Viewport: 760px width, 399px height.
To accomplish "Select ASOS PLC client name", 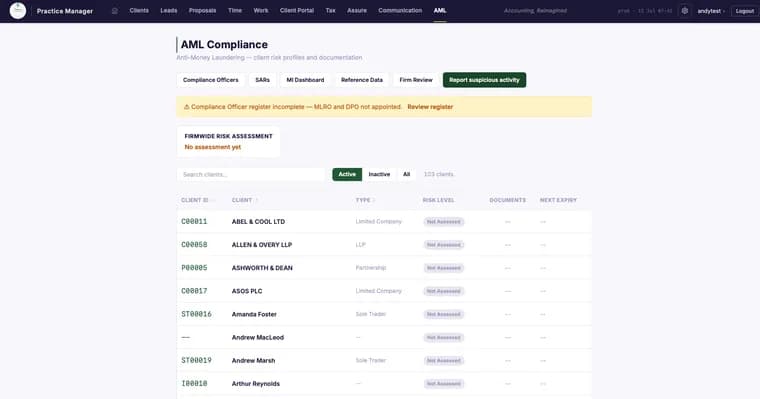I will (x=247, y=291).
